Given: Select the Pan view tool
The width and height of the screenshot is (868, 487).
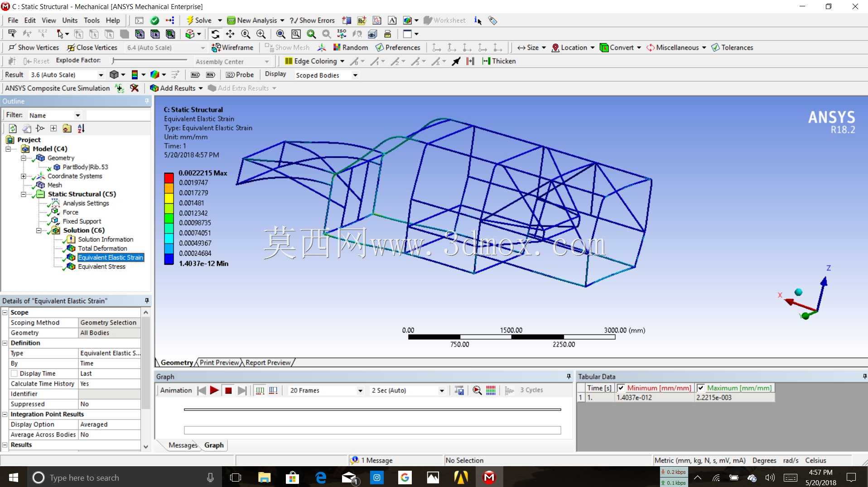Looking at the screenshot, I should tap(230, 34).
